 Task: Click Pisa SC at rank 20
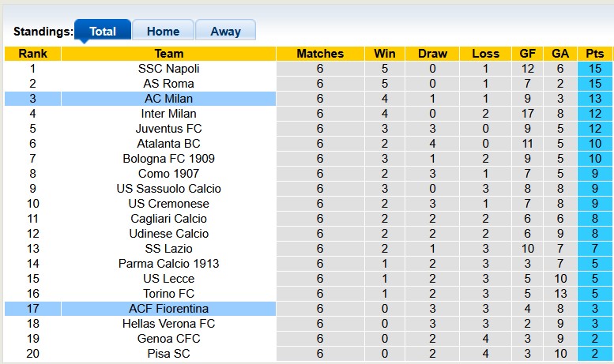click(168, 354)
